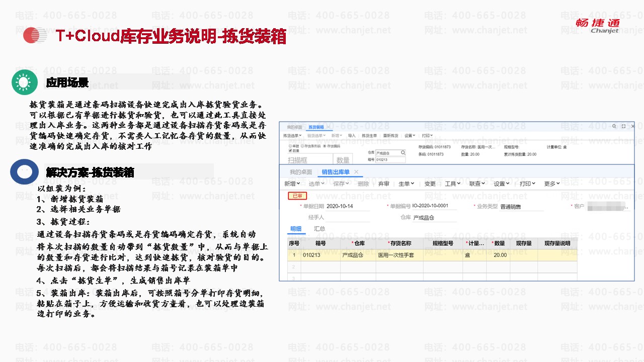The image size is (644, 362).
Task: Close the 销售出库单 tab
Action: pos(356,172)
